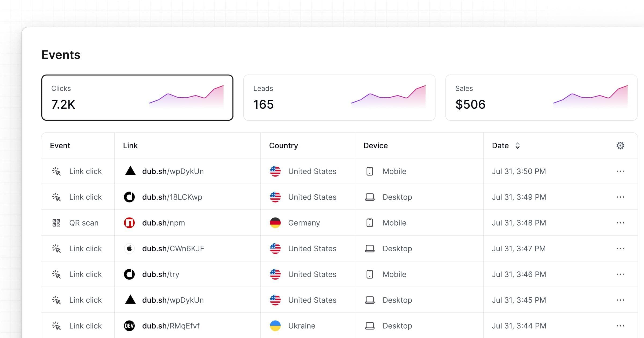Image resolution: width=644 pixels, height=338 pixels.
Task: Select the link click icon beside dub.sh/wpDykUn
Action: 56,171
